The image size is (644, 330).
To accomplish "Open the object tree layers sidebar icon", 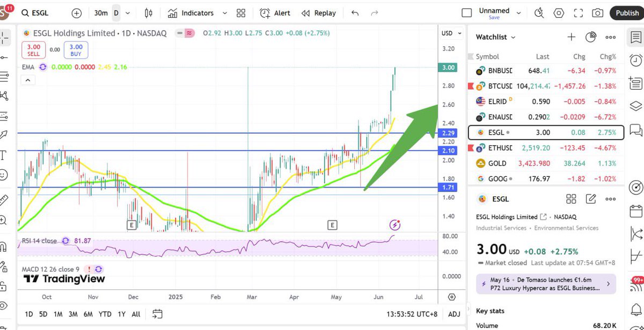I will coord(636,105).
